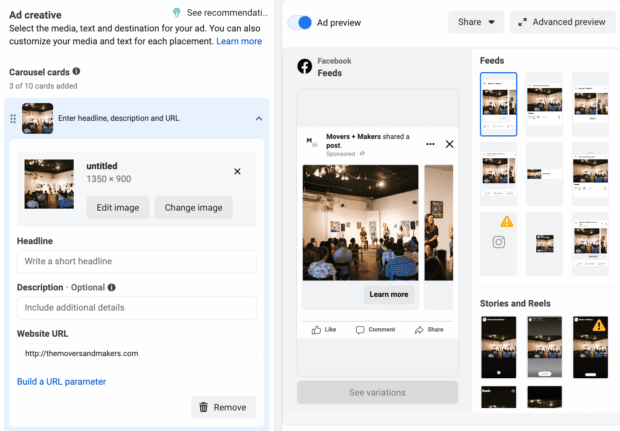Toggle the Ad preview switch off
620x431 pixels.
tap(300, 22)
